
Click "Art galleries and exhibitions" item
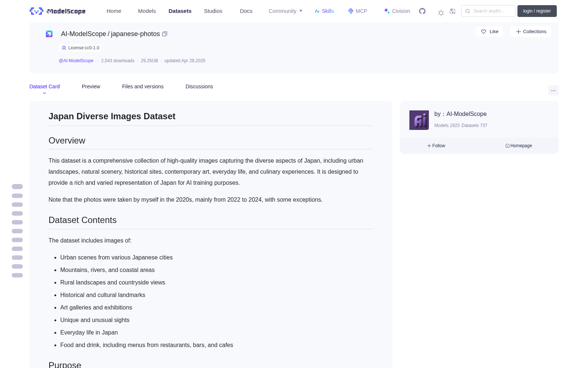[x=96, y=308]
